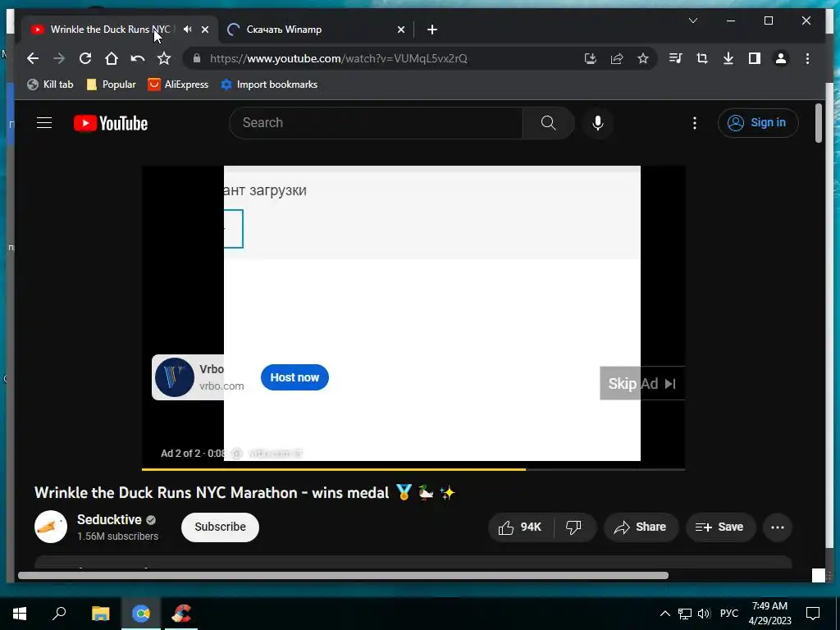Seek on the yellow ad progress bar

[x=413, y=469]
